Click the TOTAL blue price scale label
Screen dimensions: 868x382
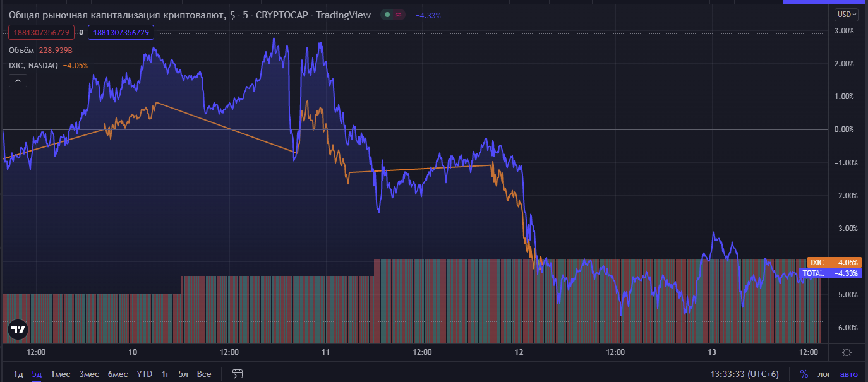pos(814,273)
